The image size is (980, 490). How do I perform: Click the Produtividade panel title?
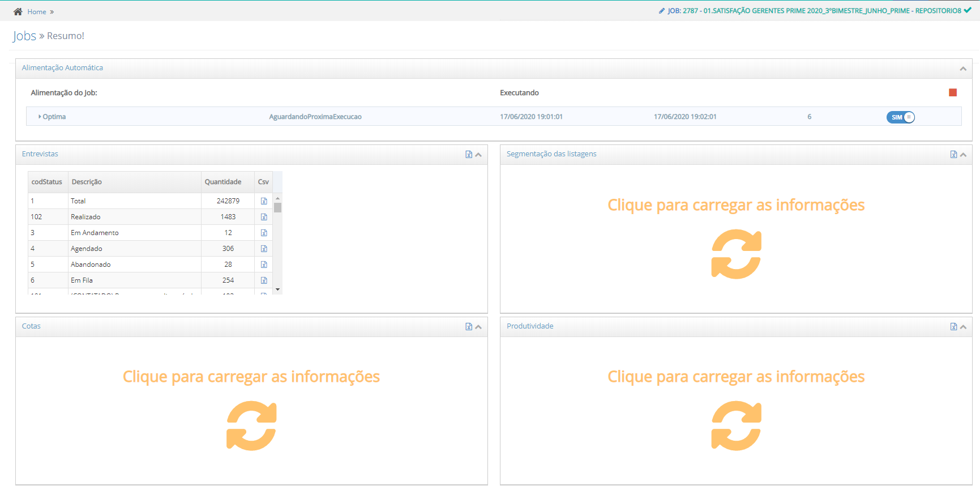point(530,326)
